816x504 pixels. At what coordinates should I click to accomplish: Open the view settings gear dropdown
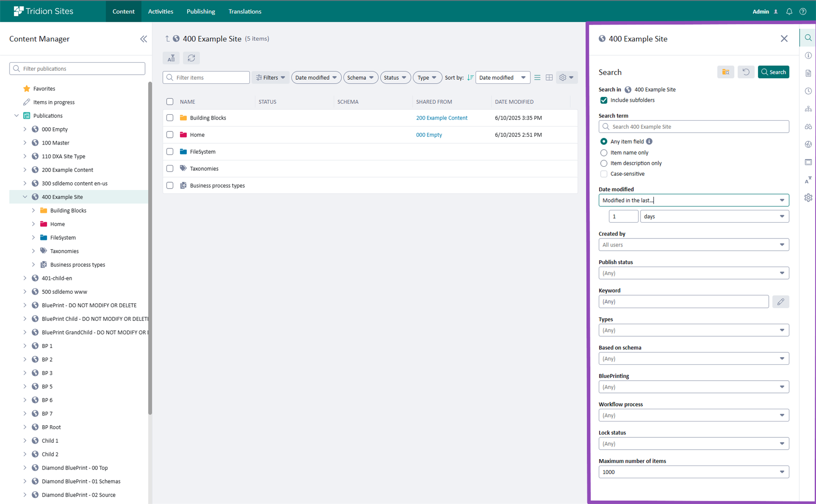[x=566, y=78]
